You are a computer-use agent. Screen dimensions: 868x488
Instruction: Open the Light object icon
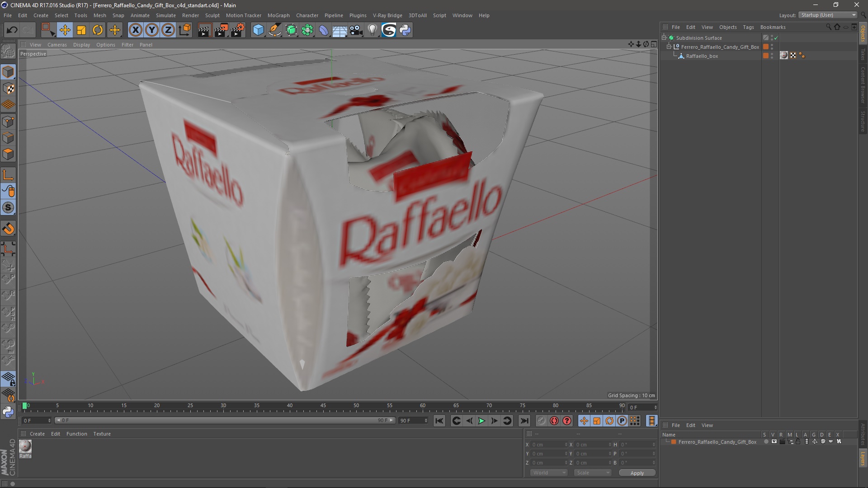[372, 30]
